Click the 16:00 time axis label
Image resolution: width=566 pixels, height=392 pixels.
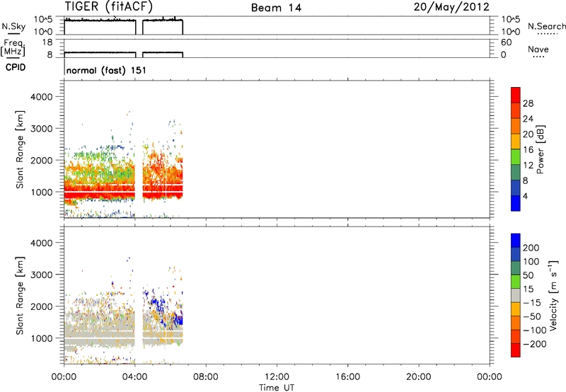tap(347, 377)
